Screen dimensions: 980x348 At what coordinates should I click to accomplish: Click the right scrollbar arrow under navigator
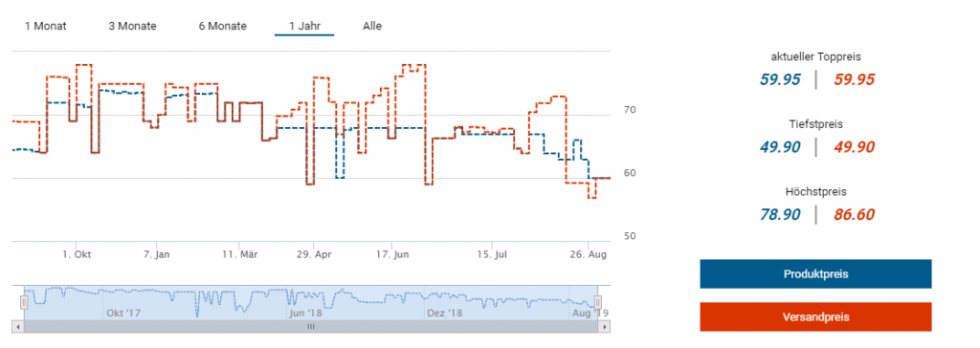pos(604,326)
